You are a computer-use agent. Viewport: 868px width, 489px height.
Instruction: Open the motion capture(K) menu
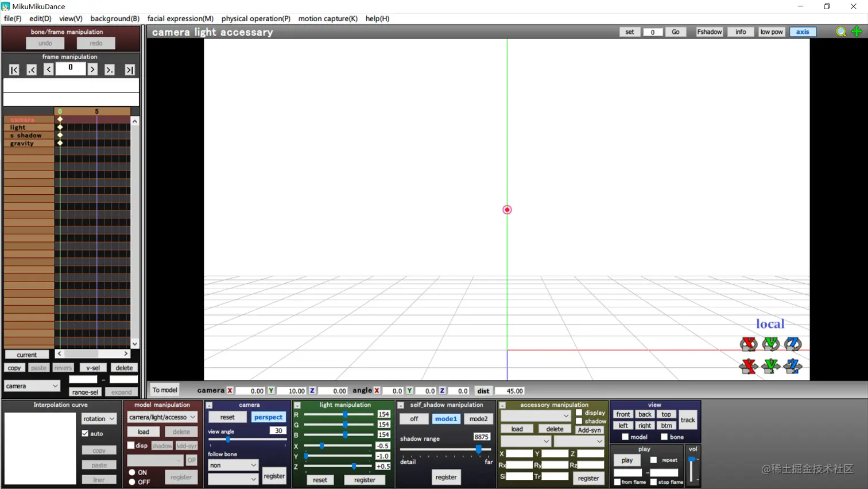click(x=328, y=18)
